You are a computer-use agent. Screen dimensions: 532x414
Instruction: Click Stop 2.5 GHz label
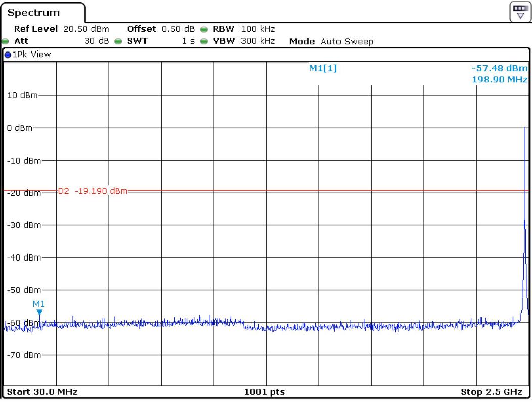coord(491,392)
